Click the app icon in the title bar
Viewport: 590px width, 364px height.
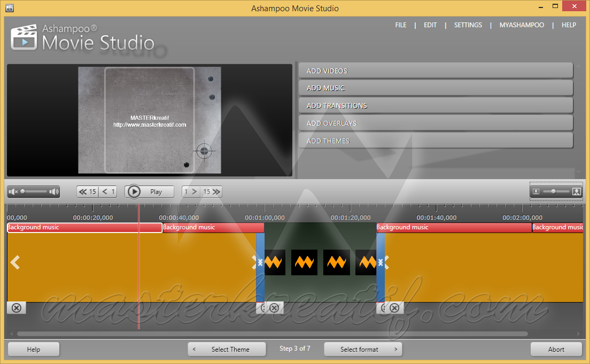10,8
